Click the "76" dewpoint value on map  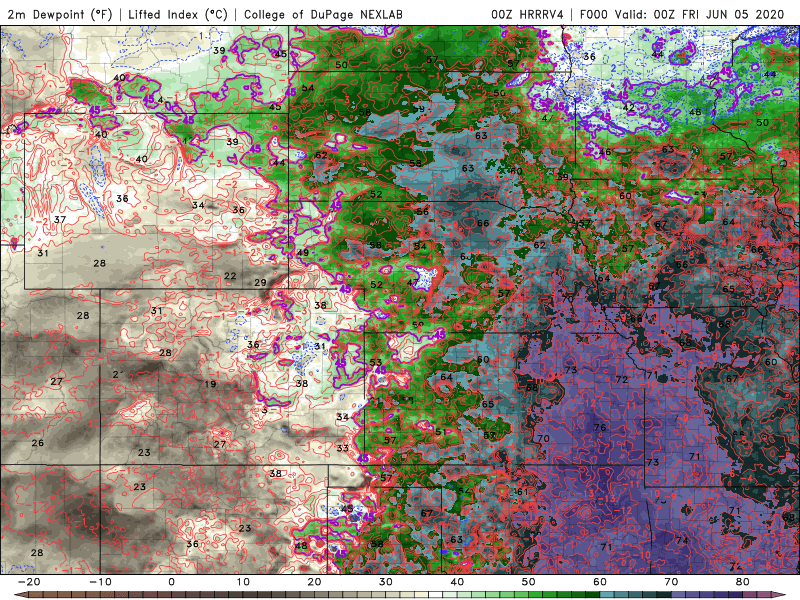coord(599,427)
